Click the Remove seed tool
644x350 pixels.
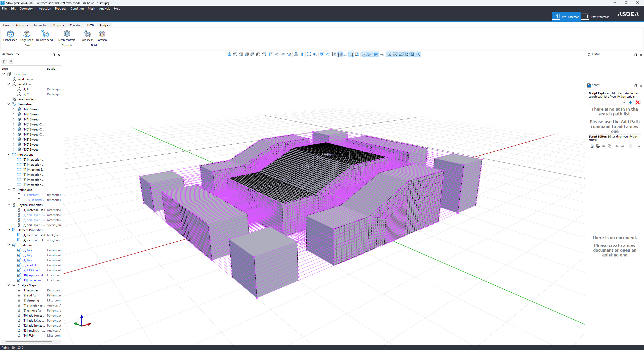(45, 36)
